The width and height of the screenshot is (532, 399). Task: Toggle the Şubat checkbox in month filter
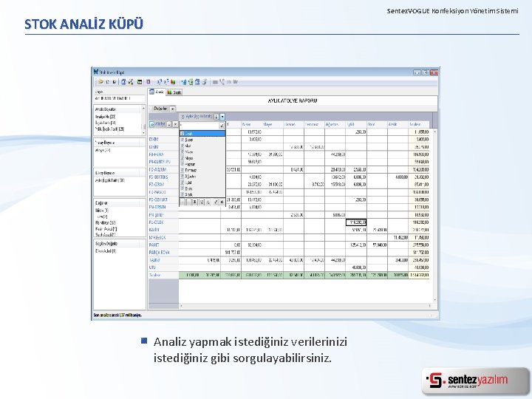(183, 140)
